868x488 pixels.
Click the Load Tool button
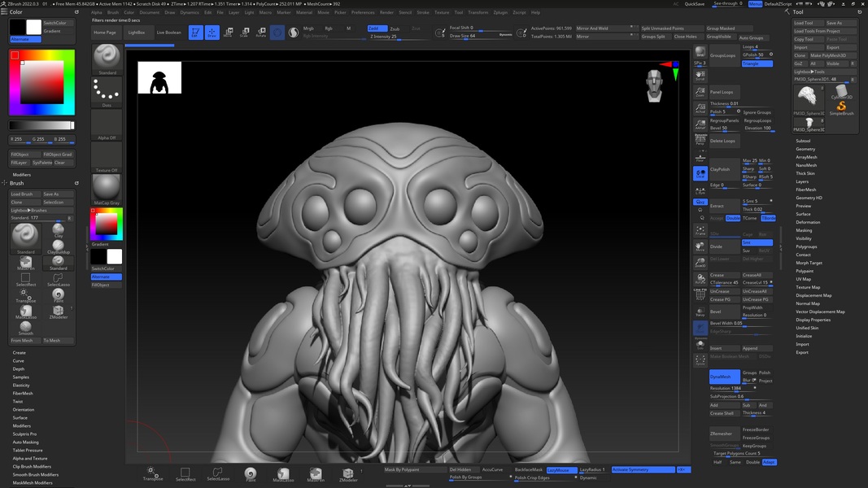[x=804, y=23]
